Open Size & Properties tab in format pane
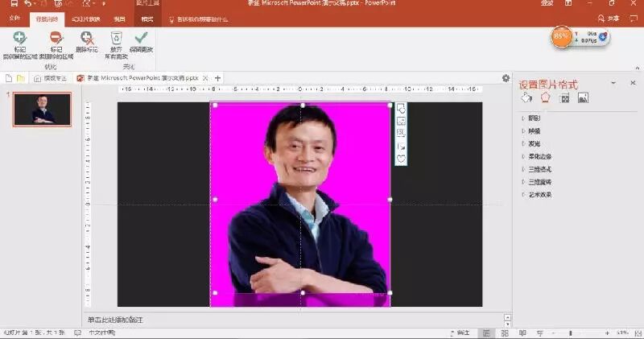The image size is (644, 339). pos(565,97)
